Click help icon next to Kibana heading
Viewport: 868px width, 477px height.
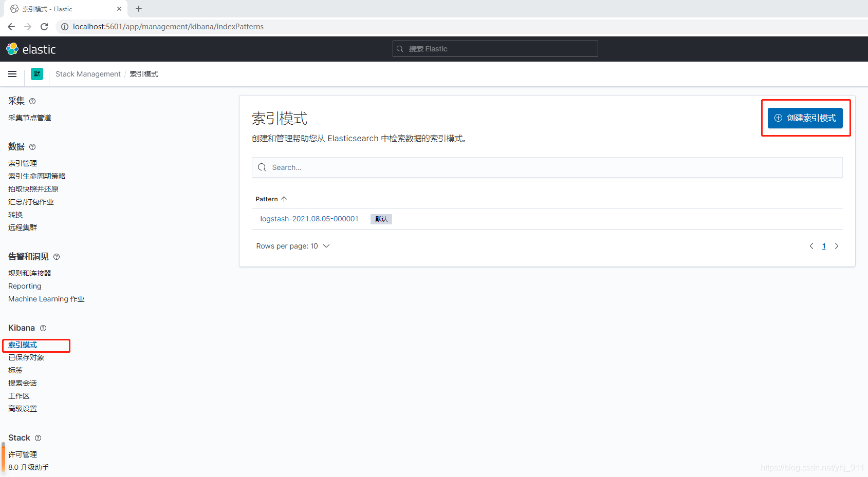click(x=43, y=328)
